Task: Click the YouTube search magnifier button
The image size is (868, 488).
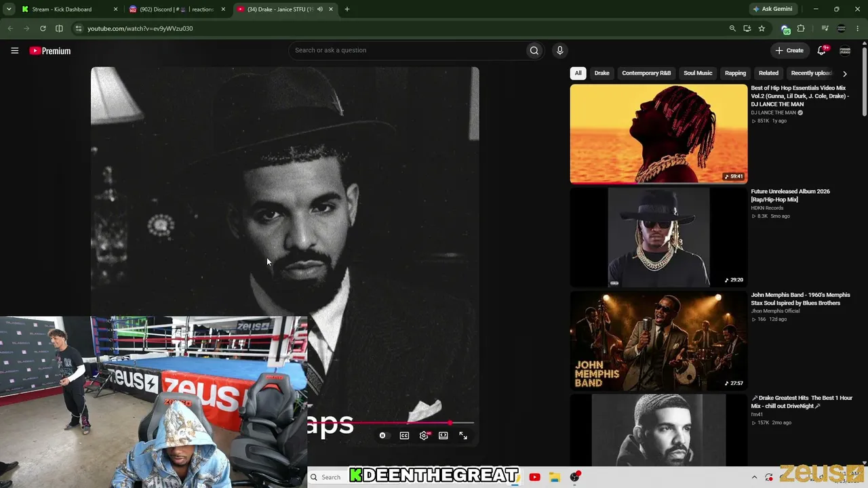Action: point(534,50)
